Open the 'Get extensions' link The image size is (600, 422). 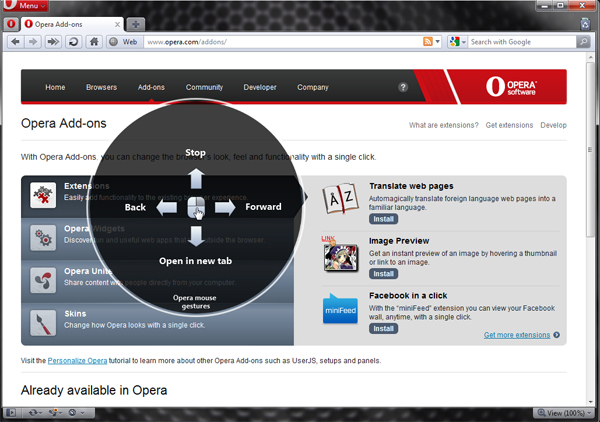coord(509,125)
